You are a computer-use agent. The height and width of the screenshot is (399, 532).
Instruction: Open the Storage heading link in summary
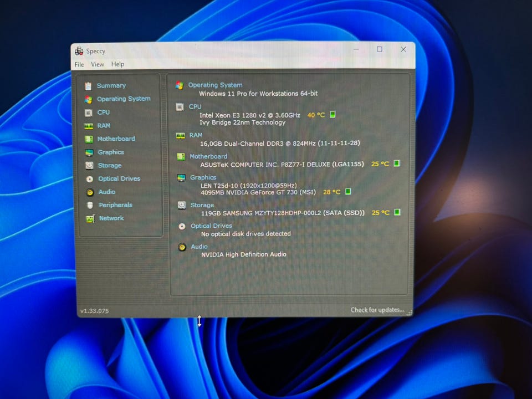[x=202, y=205]
